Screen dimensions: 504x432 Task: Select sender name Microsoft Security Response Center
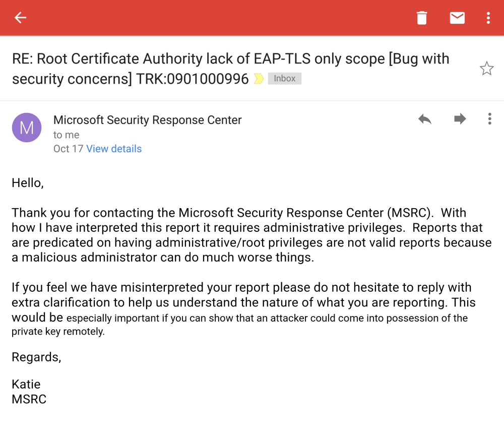[x=147, y=120]
